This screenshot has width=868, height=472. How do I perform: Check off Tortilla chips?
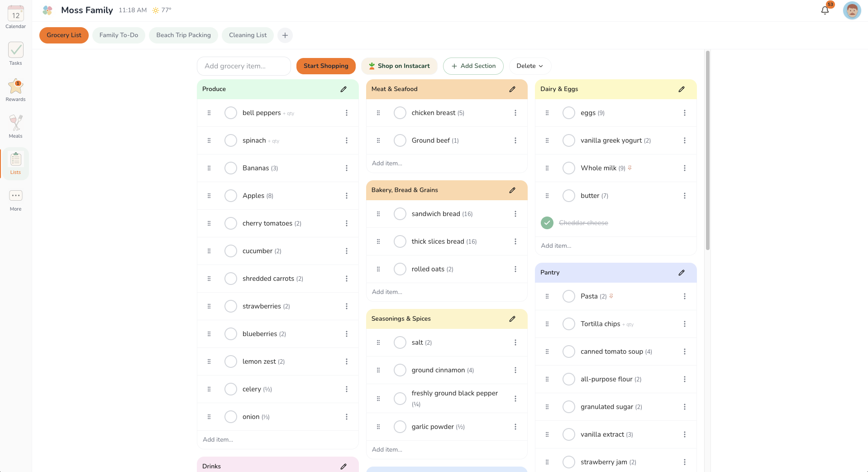tap(569, 324)
